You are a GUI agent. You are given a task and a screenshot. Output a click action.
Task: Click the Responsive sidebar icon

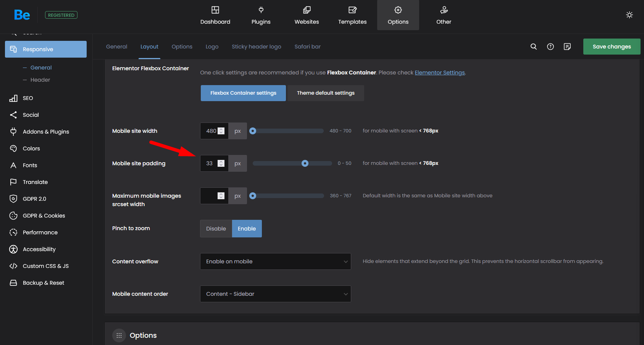[13, 49]
